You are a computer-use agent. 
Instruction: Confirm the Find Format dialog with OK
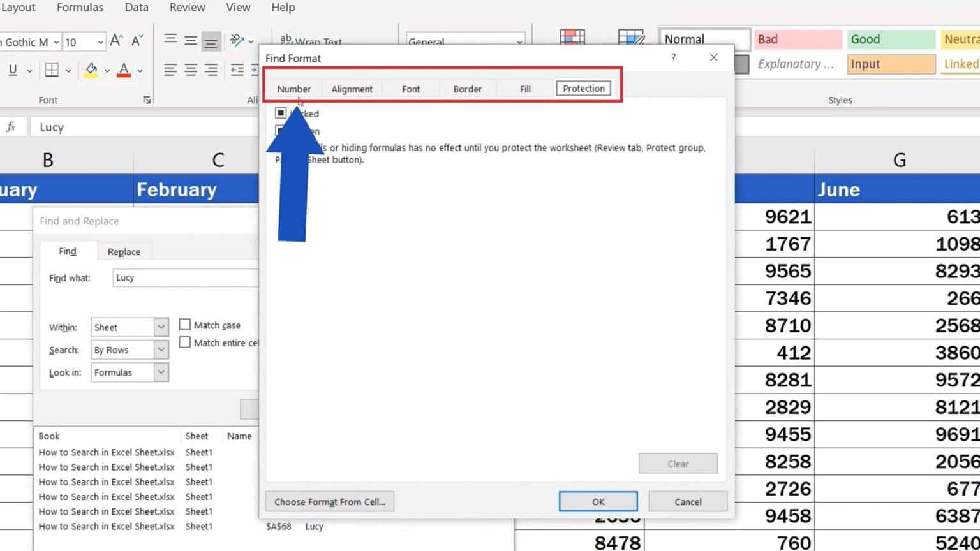pos(598,501)
